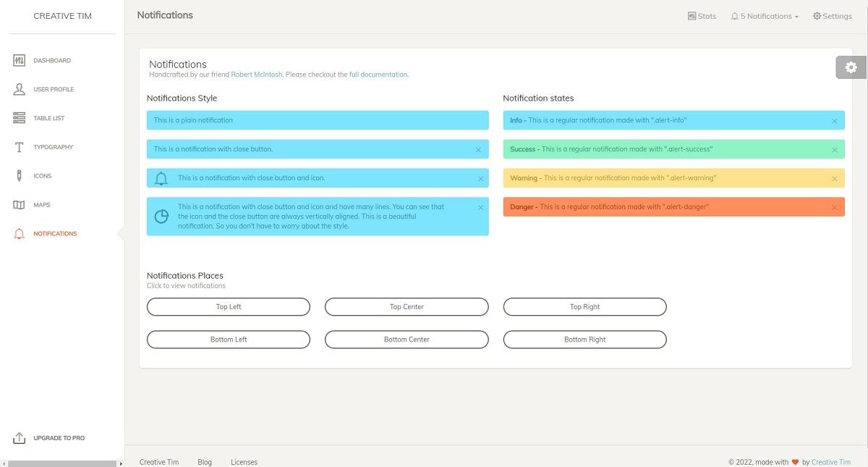Close the notification with close button
This screenshot has width=868, height=467.
[x=478, y=149]
